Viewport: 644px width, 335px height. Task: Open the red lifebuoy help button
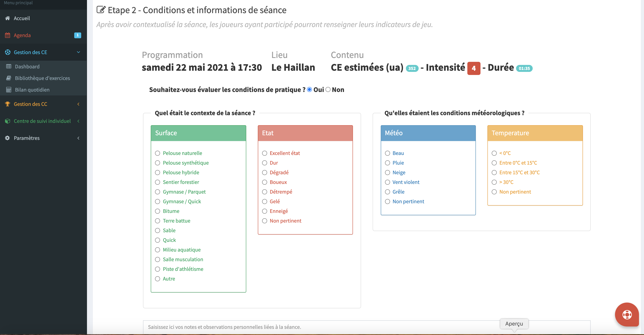[627, 315]
